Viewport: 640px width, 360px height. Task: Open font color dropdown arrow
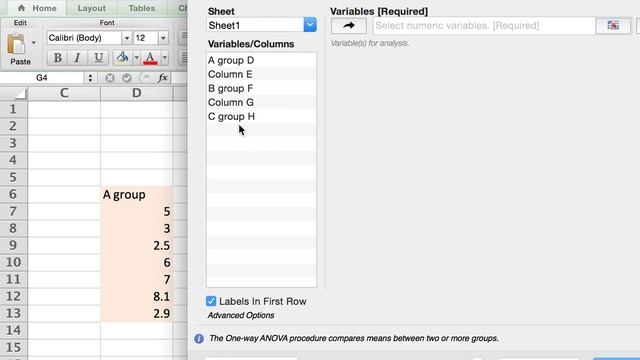point(164,58)
